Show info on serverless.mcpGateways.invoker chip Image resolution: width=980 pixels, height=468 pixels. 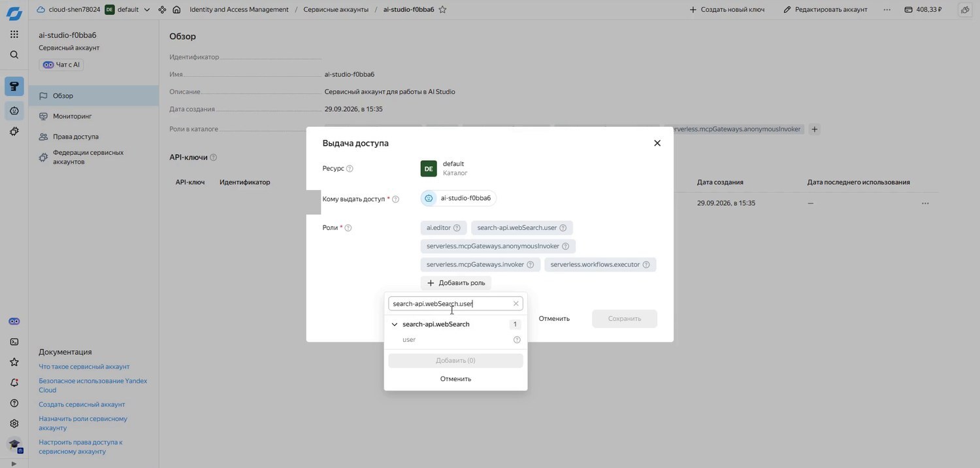[x=530, y=265]
